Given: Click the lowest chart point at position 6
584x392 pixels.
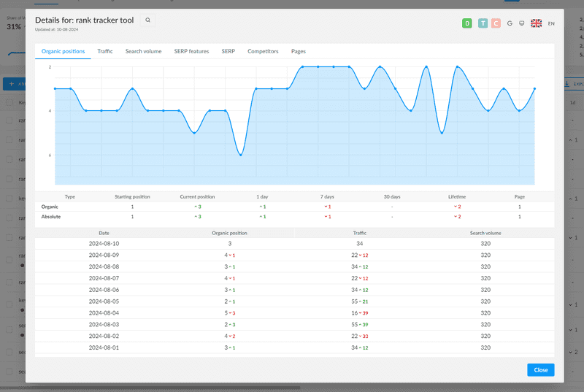Looking at the screenshot, I should [x=241, y=155].
